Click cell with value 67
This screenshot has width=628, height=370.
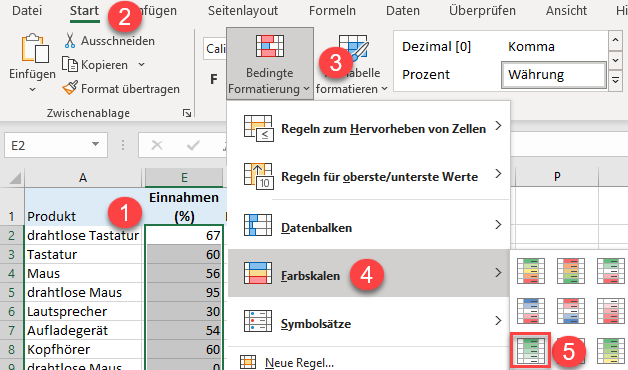[x=184, y=235]
